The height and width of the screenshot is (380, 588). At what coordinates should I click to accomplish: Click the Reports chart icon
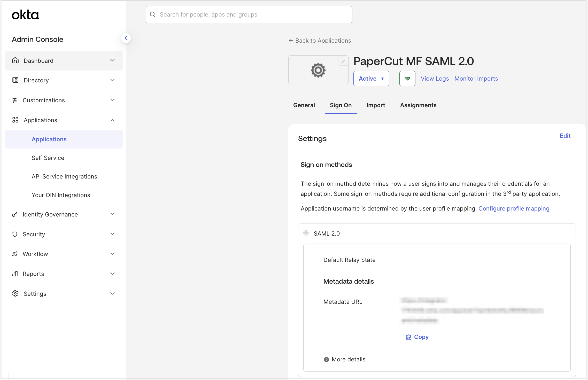click(15, 274)
